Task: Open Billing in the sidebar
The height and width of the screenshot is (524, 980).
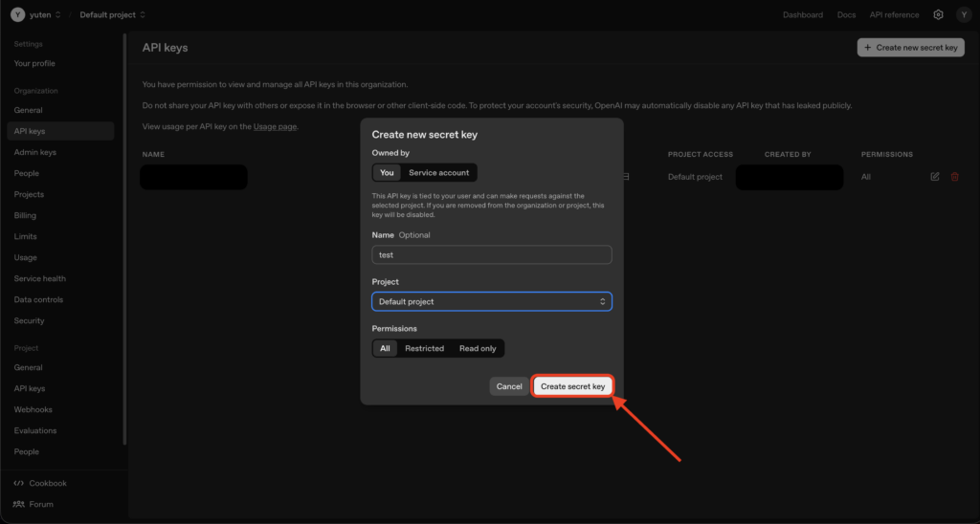Action: tap(26, 215)
